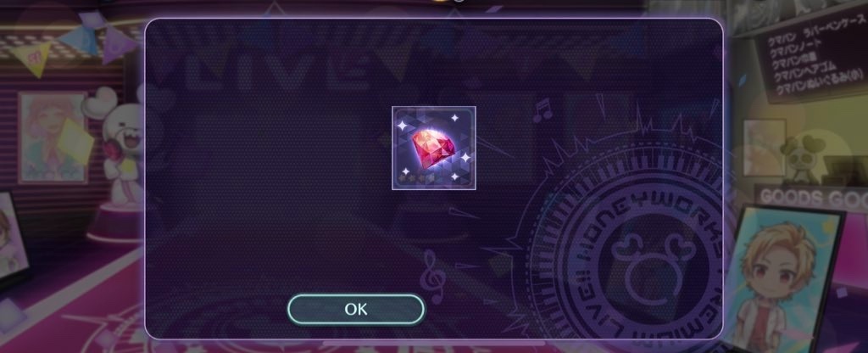Viewport: 868px width, 353px height.
Task: Tap the yellow pennant flag
Action: 32,57
